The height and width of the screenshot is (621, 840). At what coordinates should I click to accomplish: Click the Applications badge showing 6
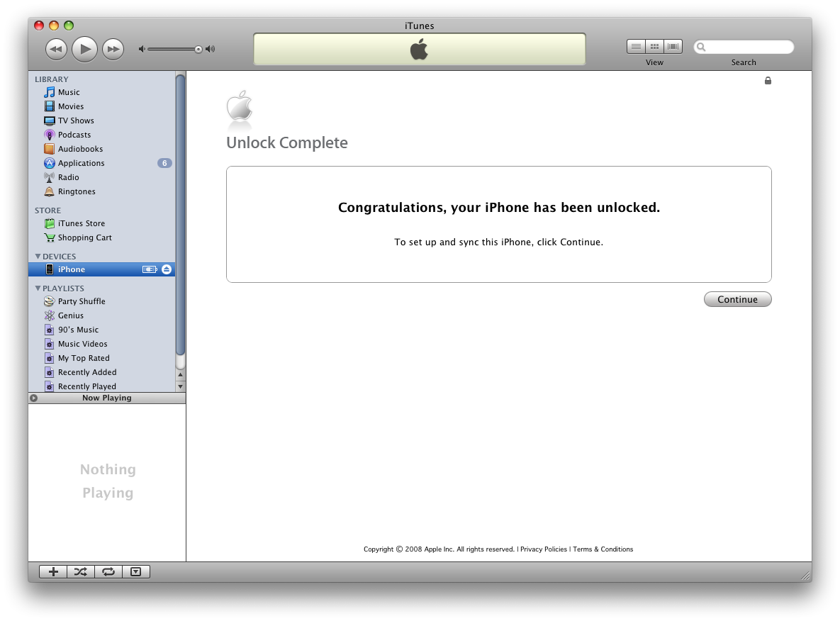tap(164, 163)
